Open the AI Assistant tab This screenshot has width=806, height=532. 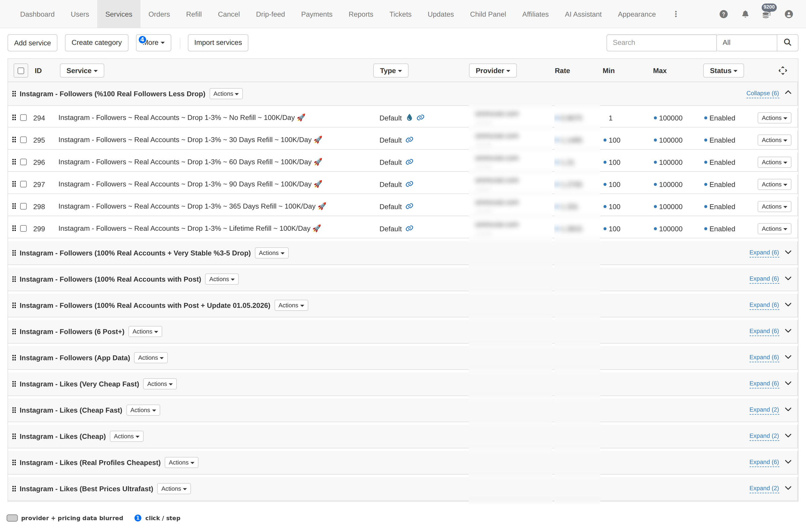coord(583,14)
